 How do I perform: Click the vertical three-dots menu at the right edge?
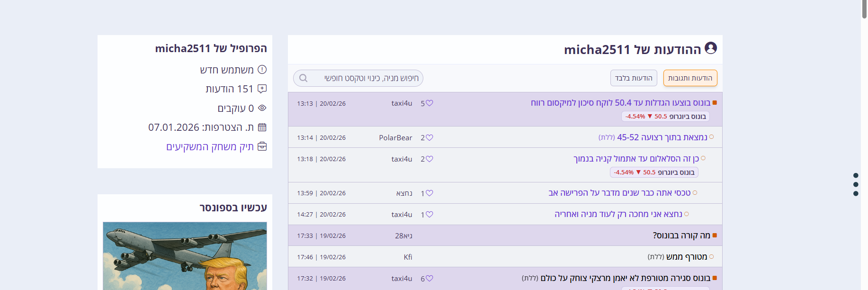tap(855, 184)
